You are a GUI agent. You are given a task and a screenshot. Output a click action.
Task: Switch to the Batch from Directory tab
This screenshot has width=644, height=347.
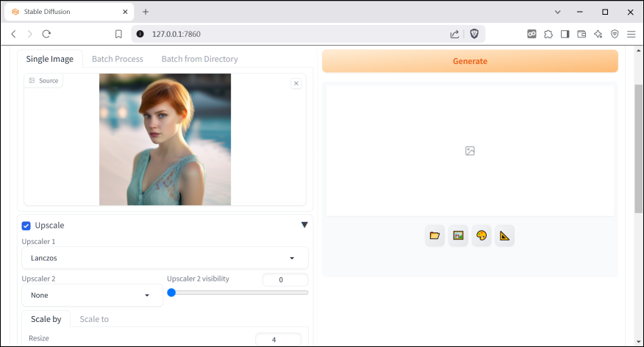point(199,59)
